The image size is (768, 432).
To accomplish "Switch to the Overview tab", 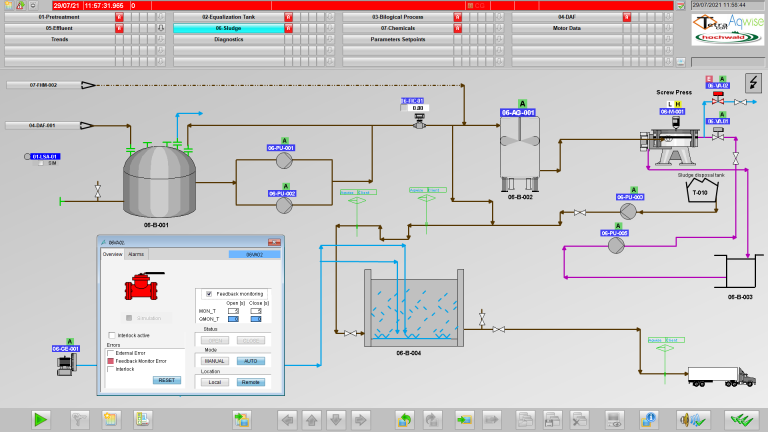I will point(112,255).
